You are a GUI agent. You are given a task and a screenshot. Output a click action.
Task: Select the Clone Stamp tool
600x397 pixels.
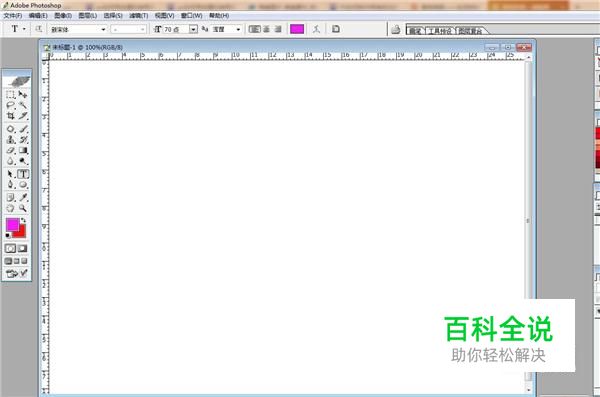pos(11,140)
